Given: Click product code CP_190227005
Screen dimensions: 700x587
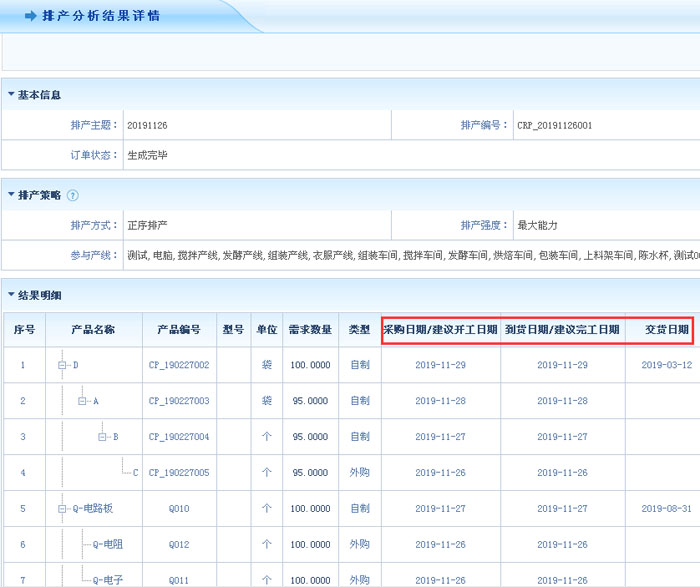Looking at the screenshot, I should (x=178, y=473).
